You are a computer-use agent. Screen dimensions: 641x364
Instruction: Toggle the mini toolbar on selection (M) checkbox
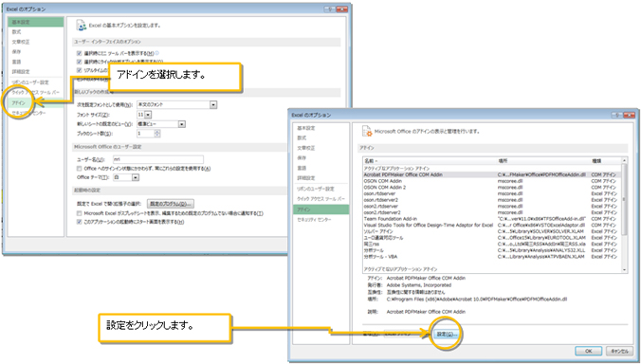coord(80,53)
